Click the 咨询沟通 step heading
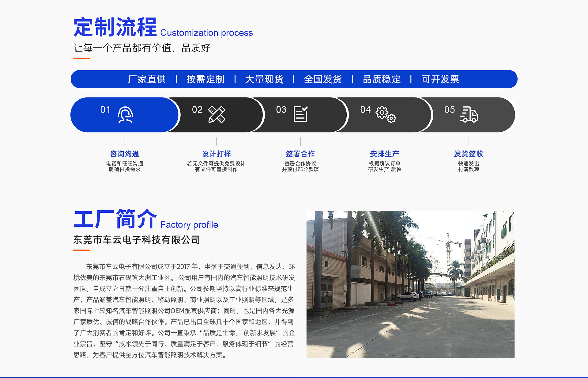Viewport: 588px width, 378px height. (125, 154)
